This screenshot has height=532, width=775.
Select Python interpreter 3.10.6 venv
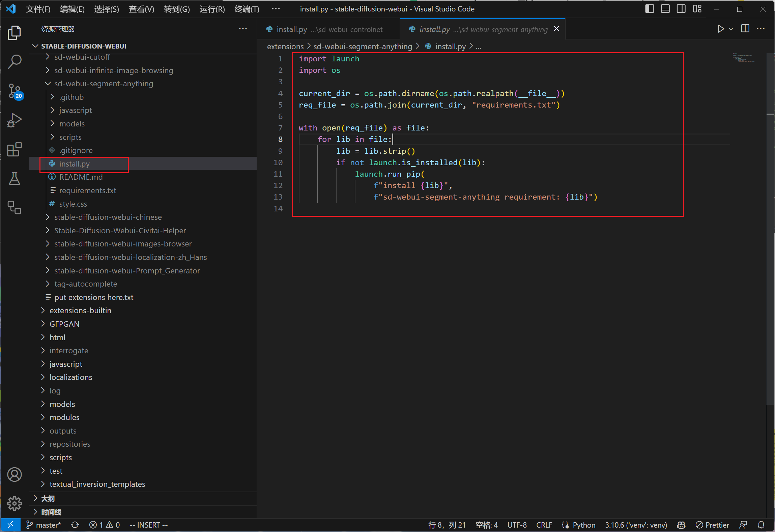[x=636, y=525]
